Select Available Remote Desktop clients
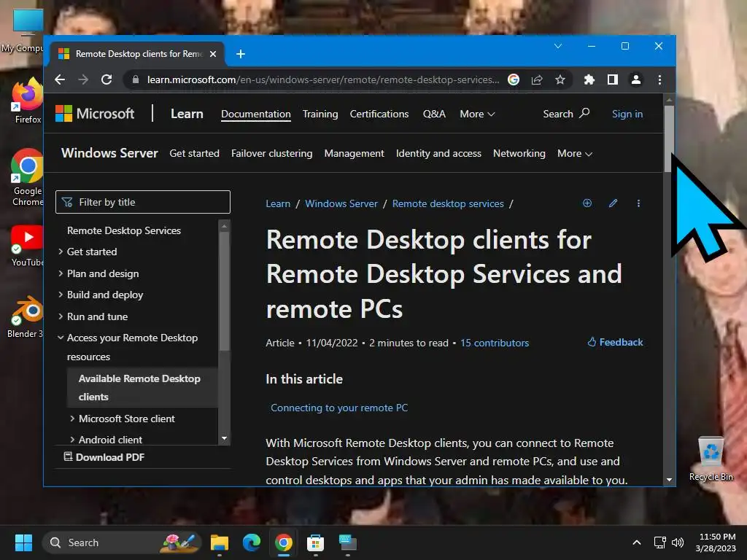 click(142, 388)
